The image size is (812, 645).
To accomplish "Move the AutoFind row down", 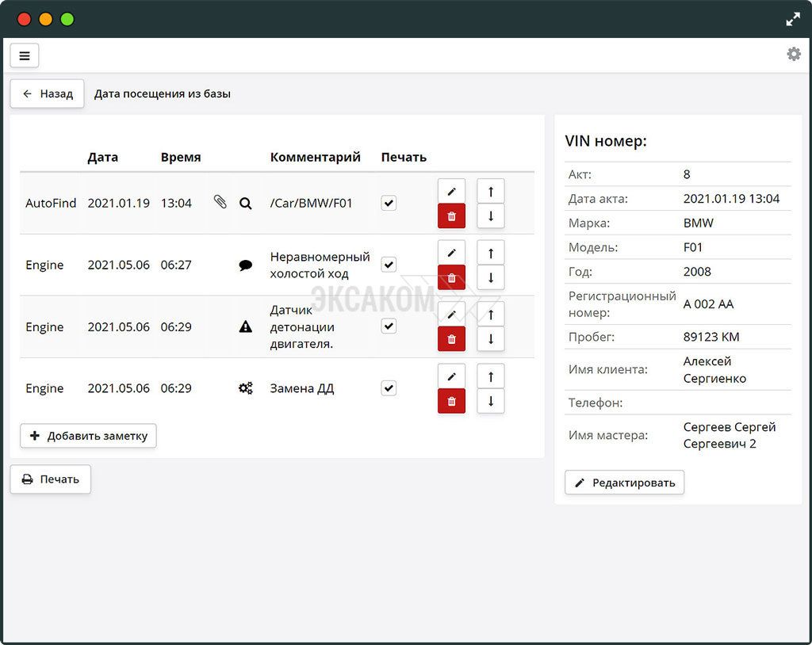I will click(x=491, y=216).
